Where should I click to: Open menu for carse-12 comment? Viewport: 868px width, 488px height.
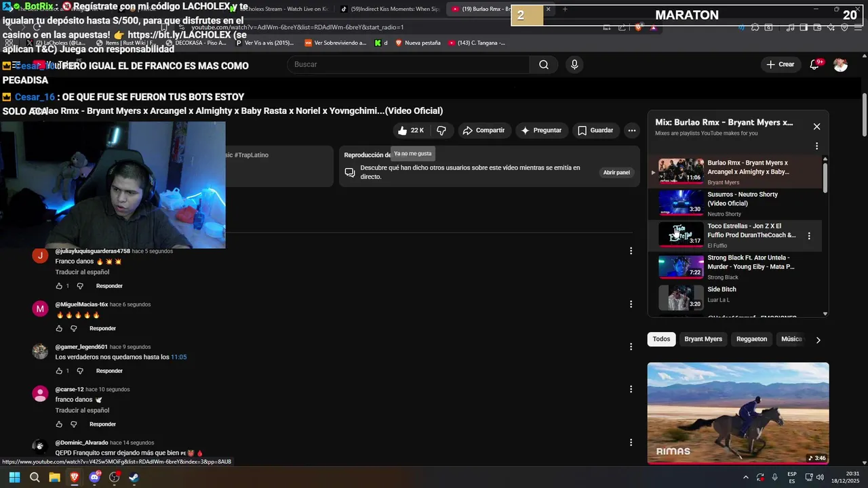pos(631,389)
